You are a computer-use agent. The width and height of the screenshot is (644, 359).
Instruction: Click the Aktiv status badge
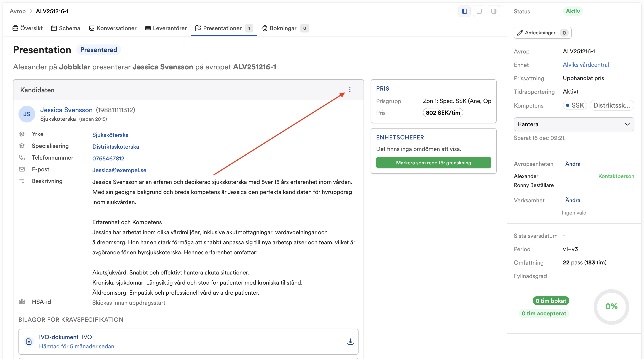pos(573,11)
